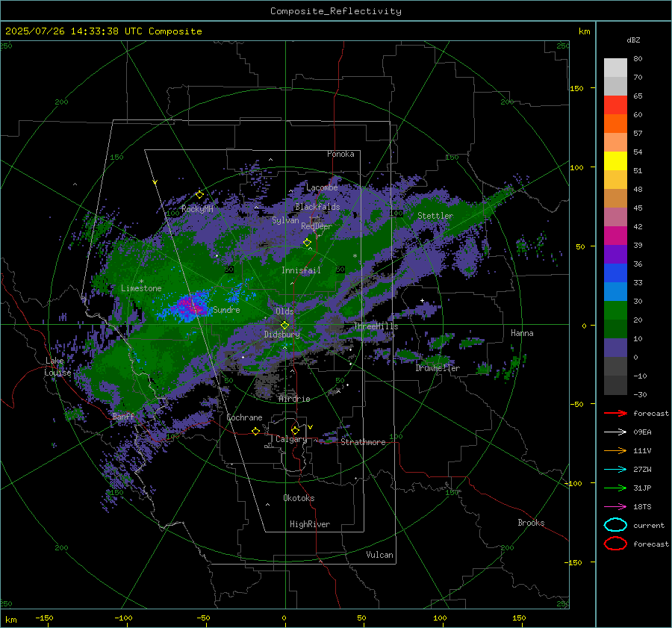Click the 0 dBZ purple color swatch

pyautogui.click(x=615, y=348)
